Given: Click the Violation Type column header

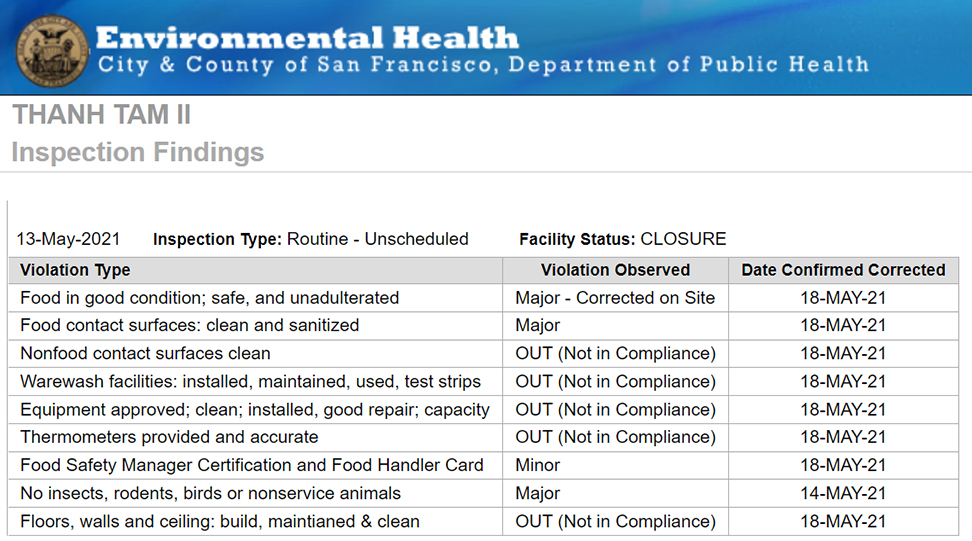Looking at the screenshot, I should (x=75, y=270).
